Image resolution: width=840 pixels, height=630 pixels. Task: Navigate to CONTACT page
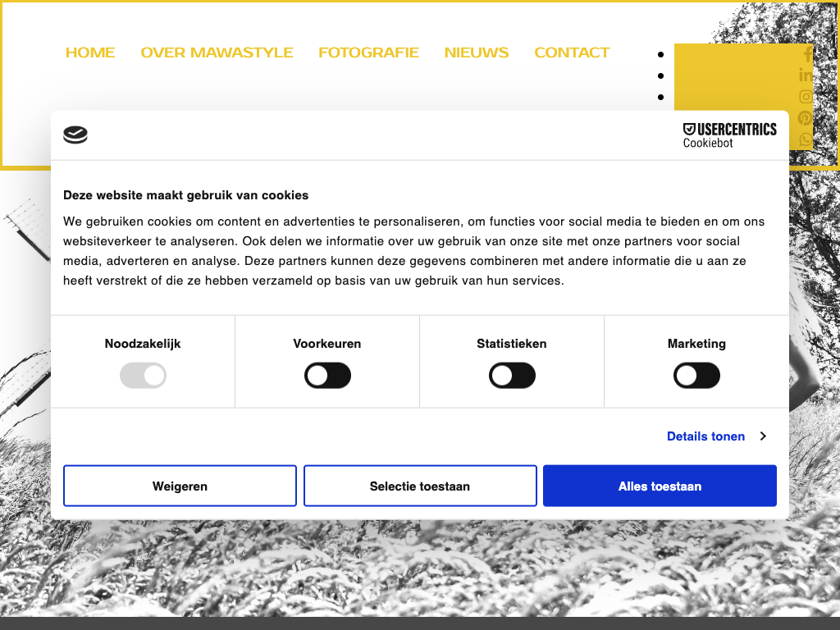tap(572, 52)
